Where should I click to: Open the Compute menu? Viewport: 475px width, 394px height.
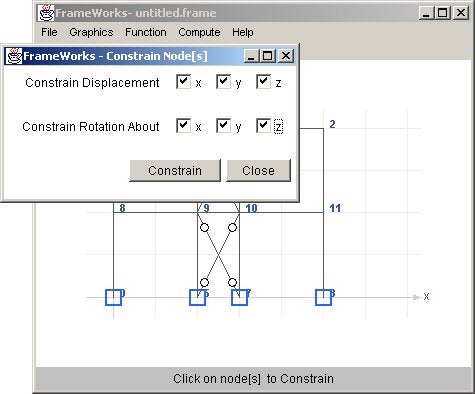[x=199, y=32]
